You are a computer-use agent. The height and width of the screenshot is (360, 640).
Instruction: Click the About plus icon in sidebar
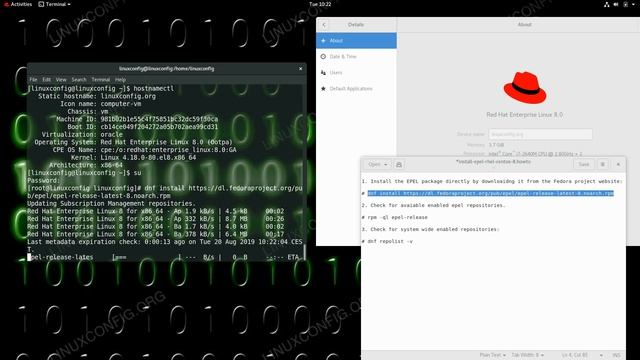coord(323,40)
